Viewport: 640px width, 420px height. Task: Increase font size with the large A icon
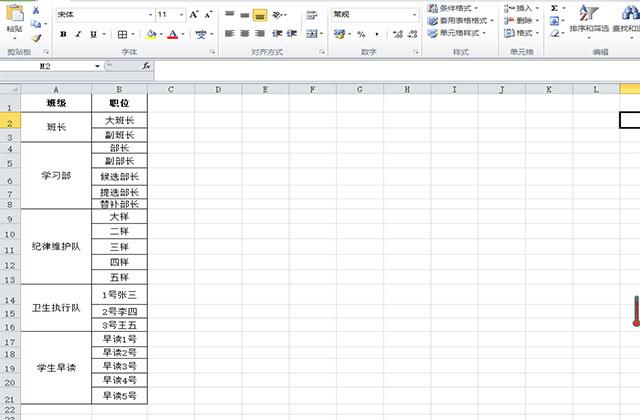(x=194, y=15)
